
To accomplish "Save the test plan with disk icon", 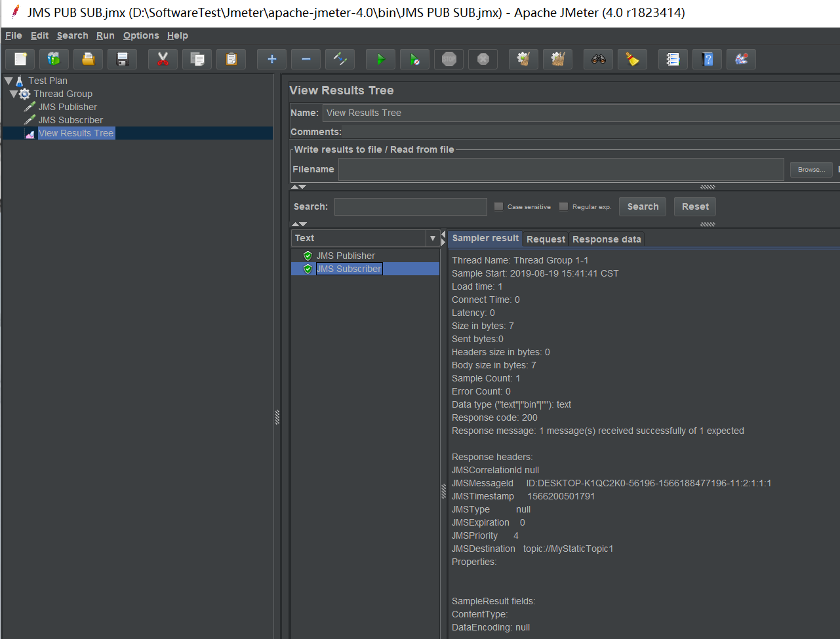I will pos(123,59).
